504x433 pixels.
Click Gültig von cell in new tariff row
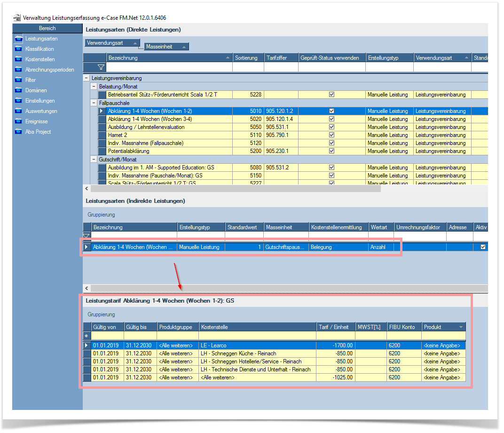click(x=107, y=336)
